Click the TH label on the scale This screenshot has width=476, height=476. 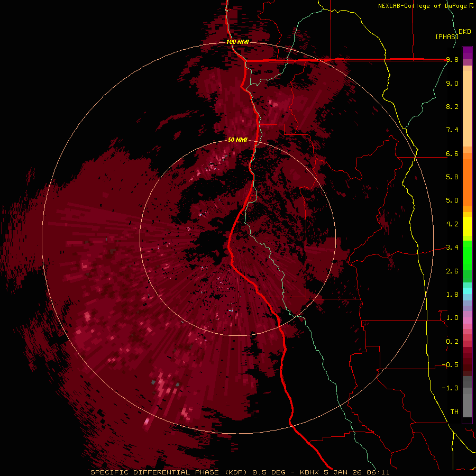pyautogui.click(x=454, y=412)
